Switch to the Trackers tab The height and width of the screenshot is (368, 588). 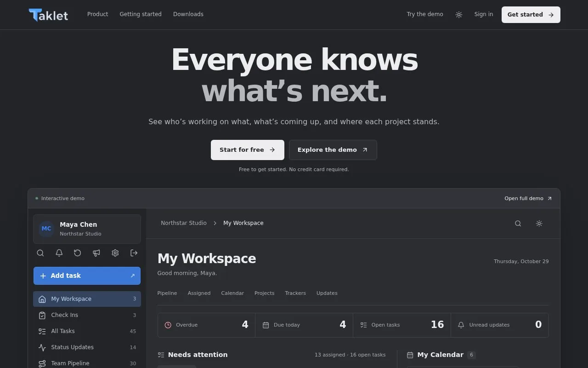295,293
